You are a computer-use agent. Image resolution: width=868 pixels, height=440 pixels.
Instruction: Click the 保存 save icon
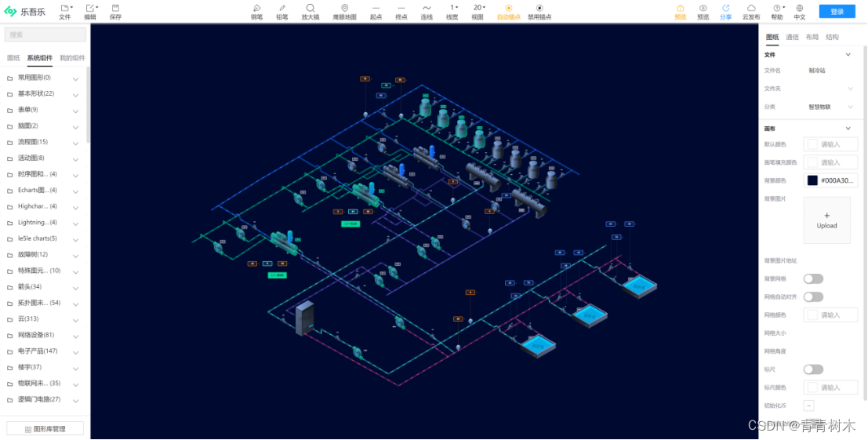click(x=115, y=12)
